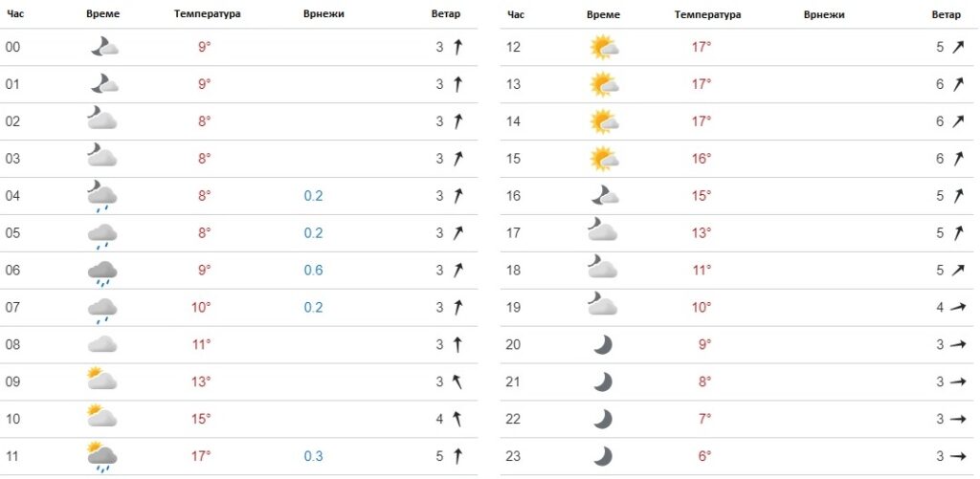Click the clear moon icon at hour 20
Image resolution: width=980 pixels, height=479 pixels.
(x=603, y=345)
